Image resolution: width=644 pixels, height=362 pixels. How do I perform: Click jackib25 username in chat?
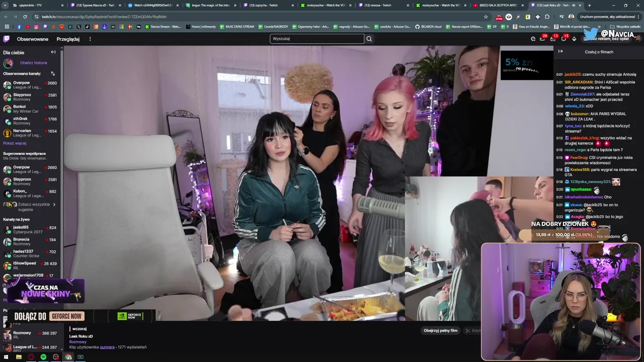(x=573, y=74)
